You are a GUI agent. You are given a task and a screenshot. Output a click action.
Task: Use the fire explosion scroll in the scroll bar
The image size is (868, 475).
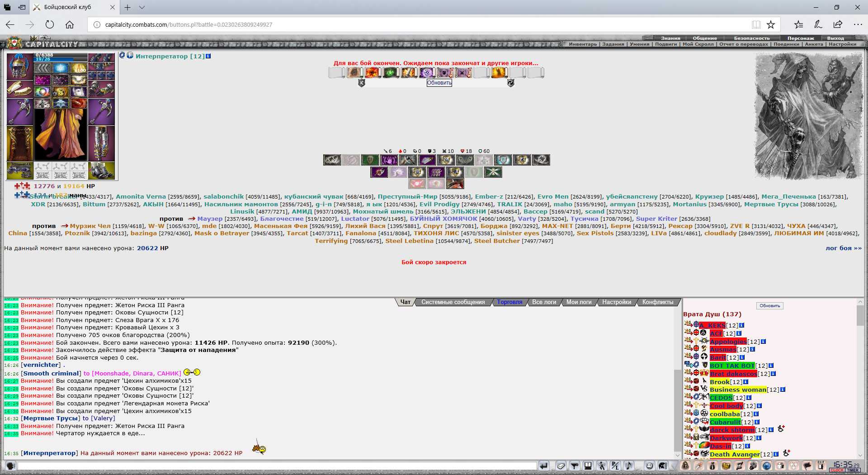point(373,72)
